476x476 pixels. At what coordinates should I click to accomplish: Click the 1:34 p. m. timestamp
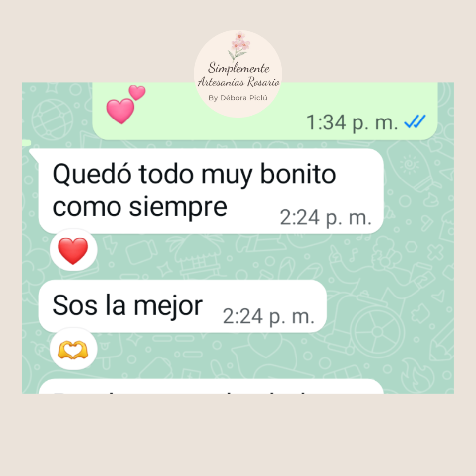[352, 122]
